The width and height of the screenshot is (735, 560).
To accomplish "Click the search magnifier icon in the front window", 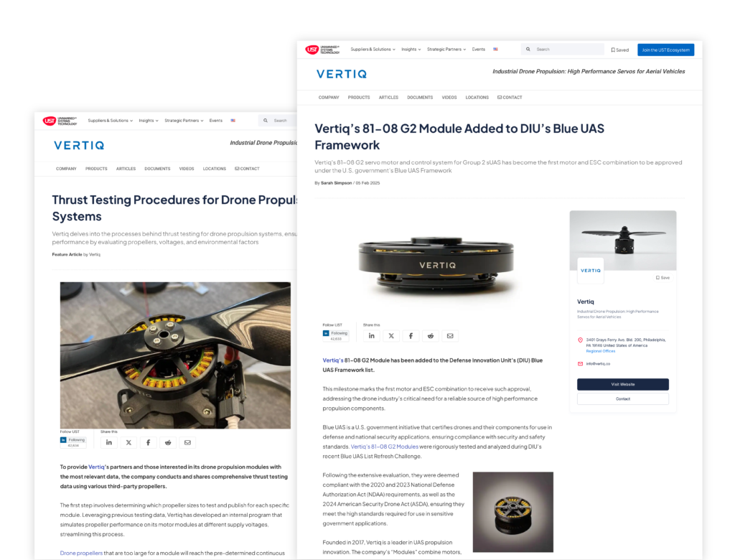I will click(x=528, y=50).
